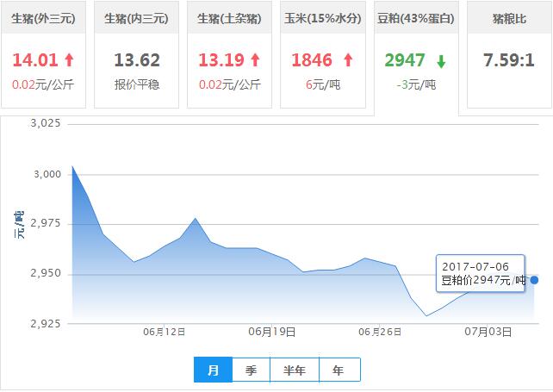The image size is (553, 392).
Task: Select the 生猪(内三元) price card
Action: tap(136, 54)
